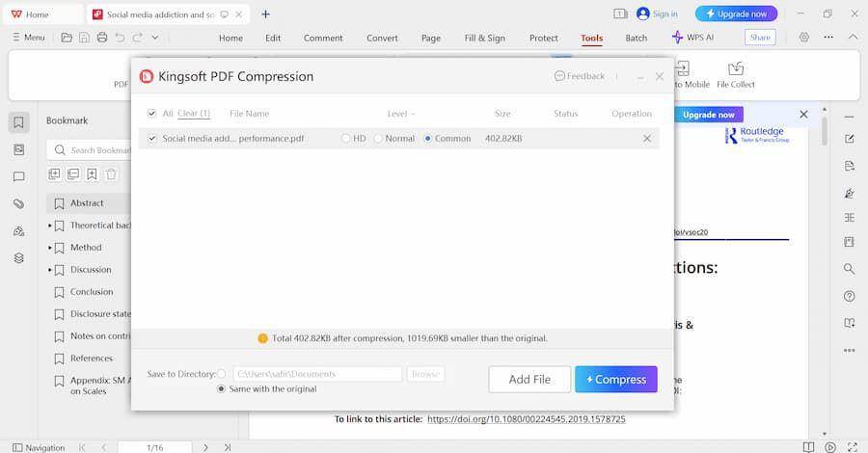Click the delete bookmark trash icon
The image size is (868, 453).
[111, 174]
